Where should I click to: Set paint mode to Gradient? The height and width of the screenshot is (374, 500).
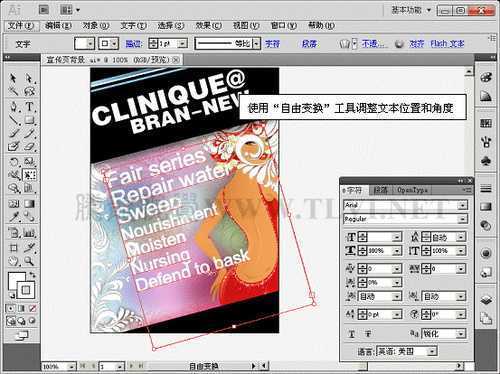[21, 308]
